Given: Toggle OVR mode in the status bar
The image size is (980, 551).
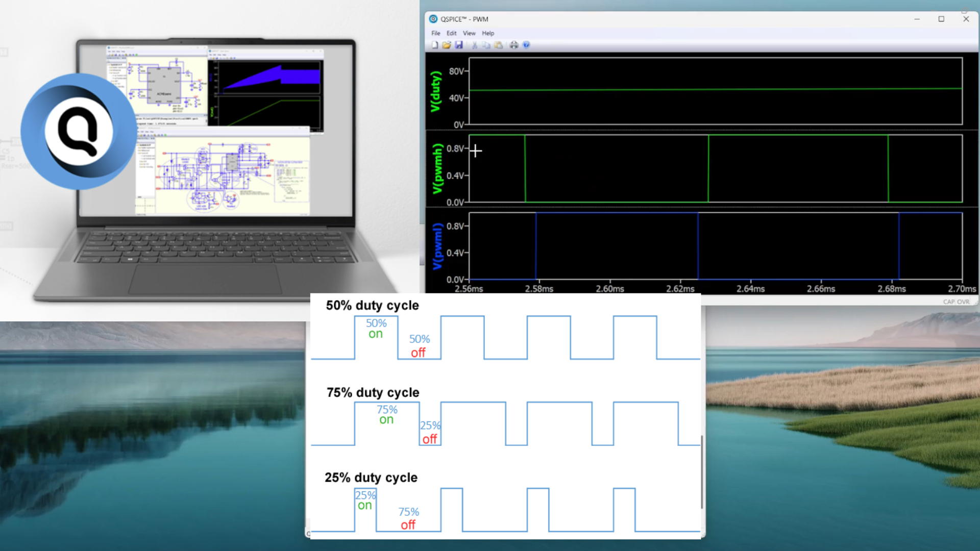Looking at the screenshot, I should (x=964, y=302).
